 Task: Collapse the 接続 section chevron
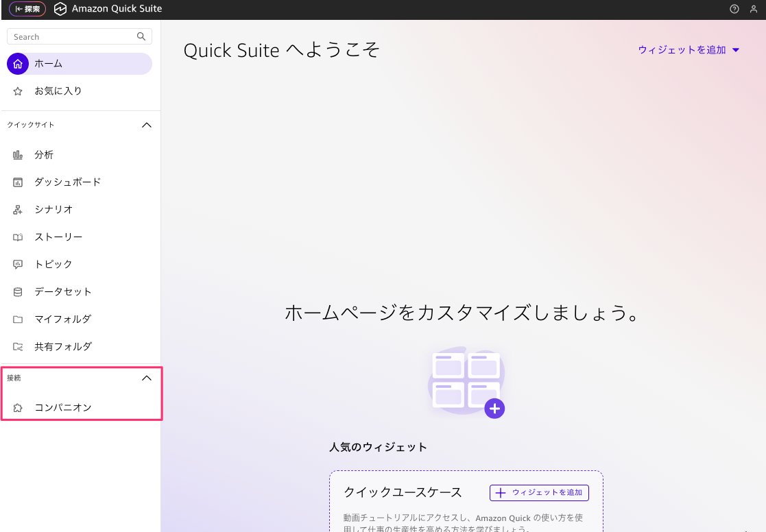146,378
